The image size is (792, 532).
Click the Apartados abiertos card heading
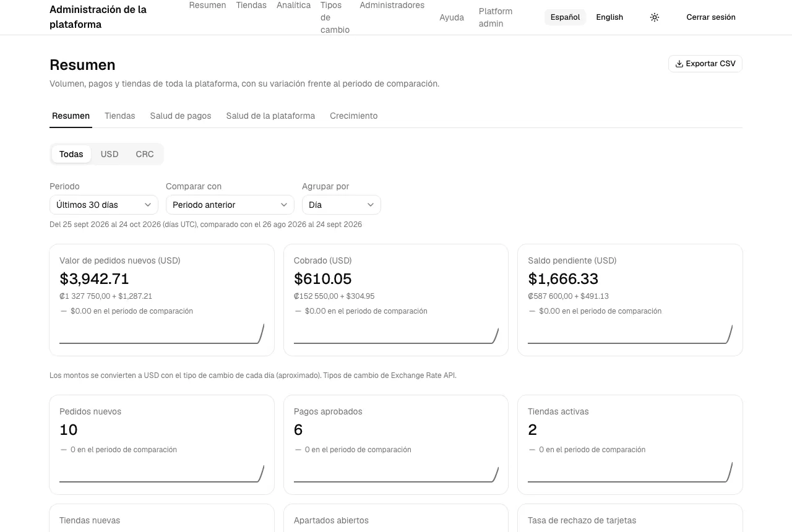coord(331,521)
